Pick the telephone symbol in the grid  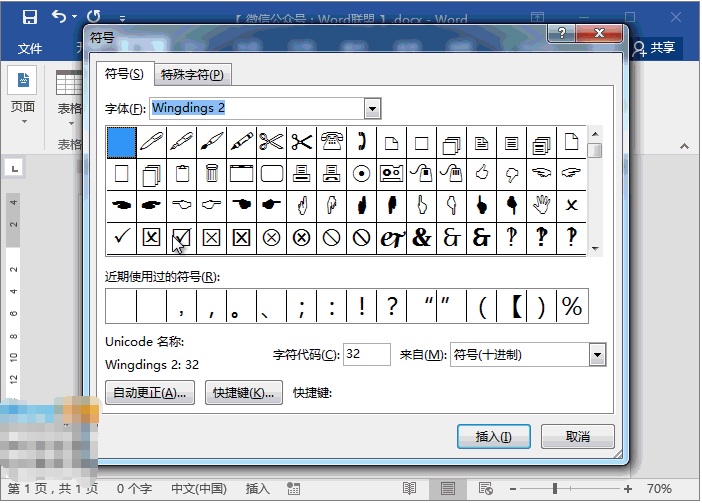point(331,141)
